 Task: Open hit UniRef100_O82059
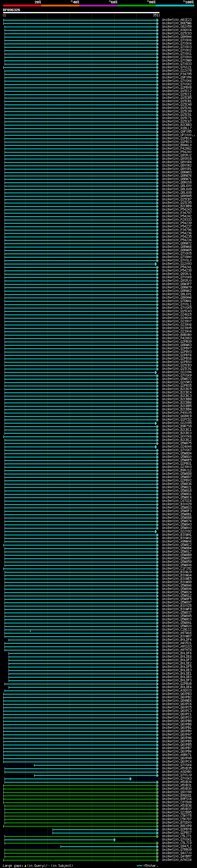click(x=177, y=26)
